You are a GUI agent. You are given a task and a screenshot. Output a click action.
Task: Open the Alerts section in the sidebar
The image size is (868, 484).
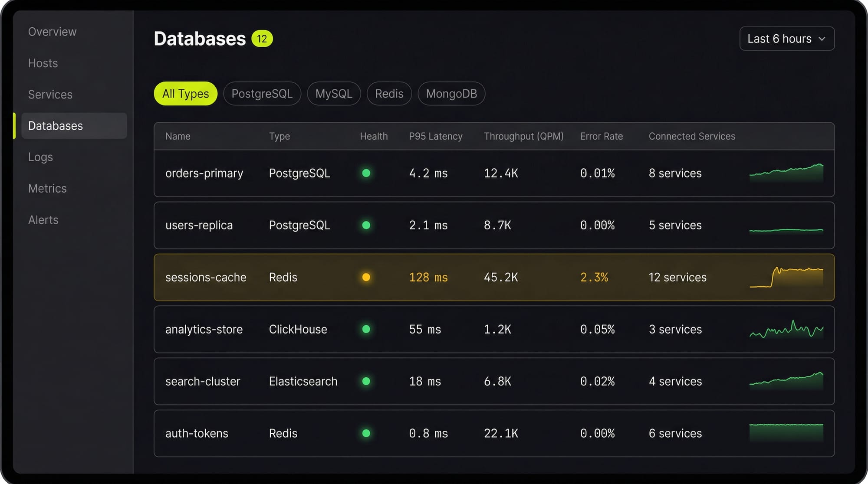pyautogui.click(x=43, y=220)
